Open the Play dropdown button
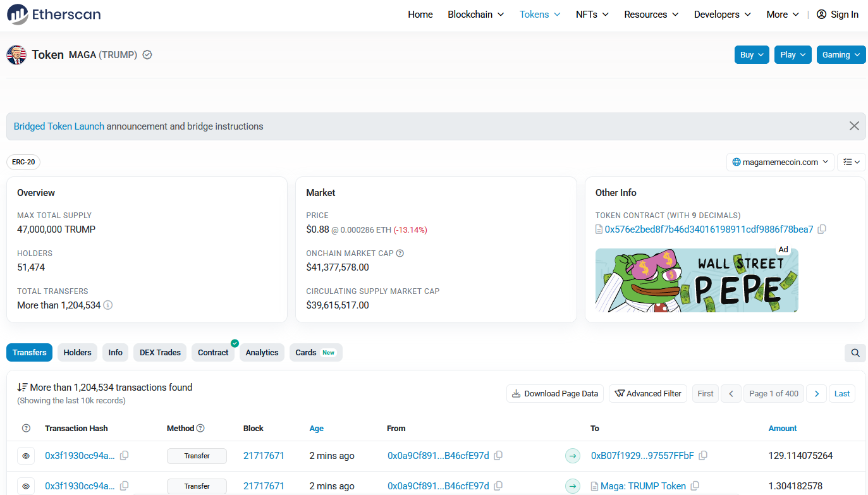868x495 pixels. tap(793, 55)
